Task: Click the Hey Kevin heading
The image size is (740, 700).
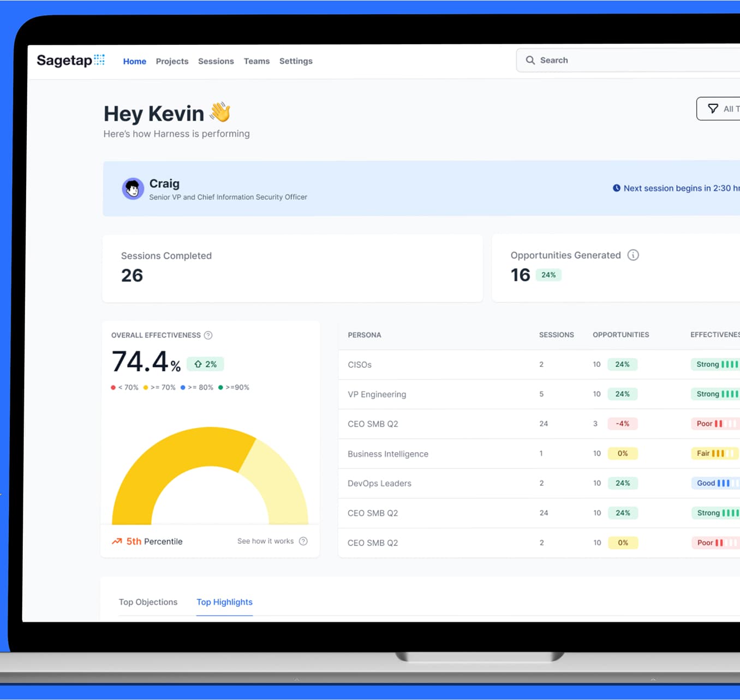Action: pyautogui.click(x=154, y=114)
